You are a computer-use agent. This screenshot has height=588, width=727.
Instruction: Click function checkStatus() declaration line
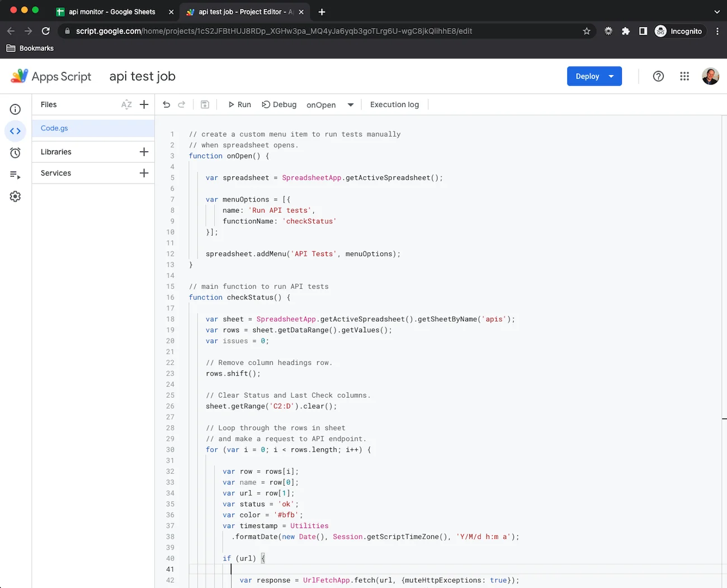[239, 298]
